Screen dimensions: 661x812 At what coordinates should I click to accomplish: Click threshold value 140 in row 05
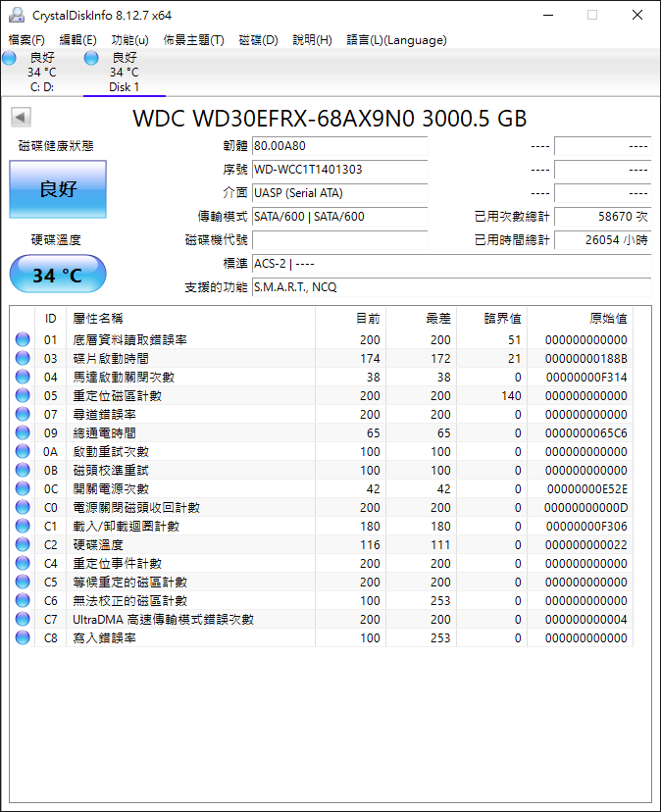pos(511,395)
